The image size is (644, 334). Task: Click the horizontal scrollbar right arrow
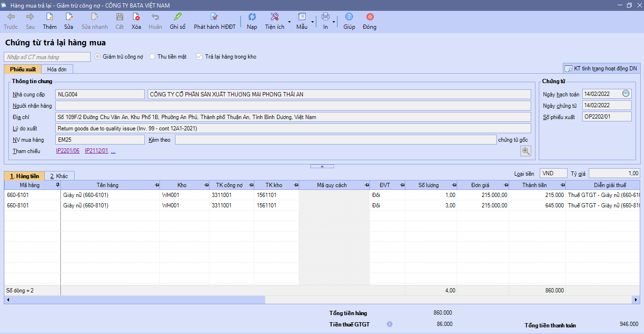click(636, 300)
